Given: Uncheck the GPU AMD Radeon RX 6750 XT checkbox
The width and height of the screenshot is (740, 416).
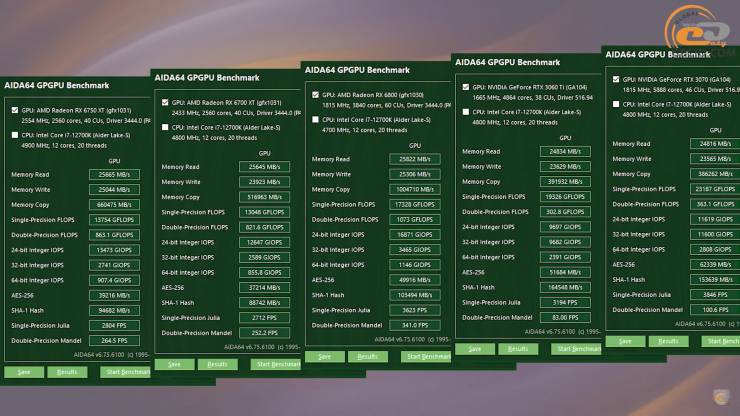Looking at the screenshot, I should [x=15, y=110].
